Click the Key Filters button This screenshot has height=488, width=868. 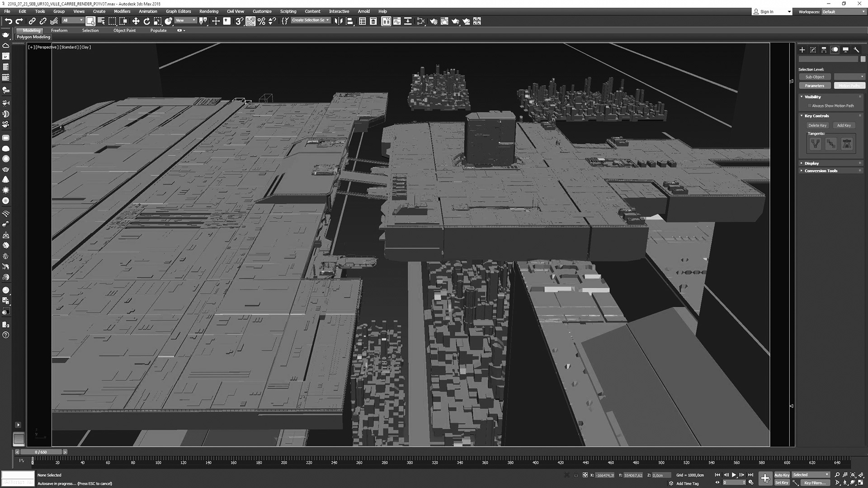tap(815, 483)
